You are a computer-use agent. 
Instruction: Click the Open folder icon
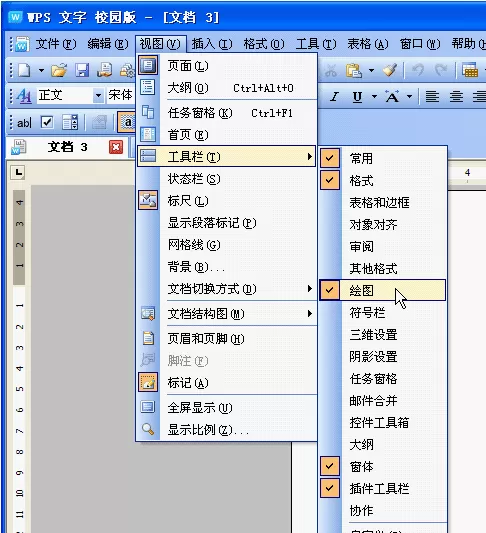click(x=59, y=70)
